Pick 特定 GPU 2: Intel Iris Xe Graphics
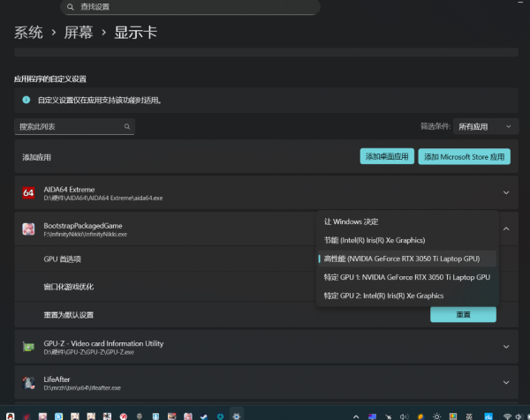The height and width of the screenshot is (420, 530). point(407,296)
